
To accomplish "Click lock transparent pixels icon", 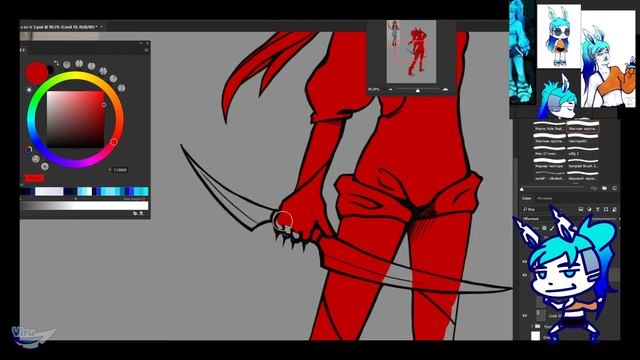I will click(544, 228).
